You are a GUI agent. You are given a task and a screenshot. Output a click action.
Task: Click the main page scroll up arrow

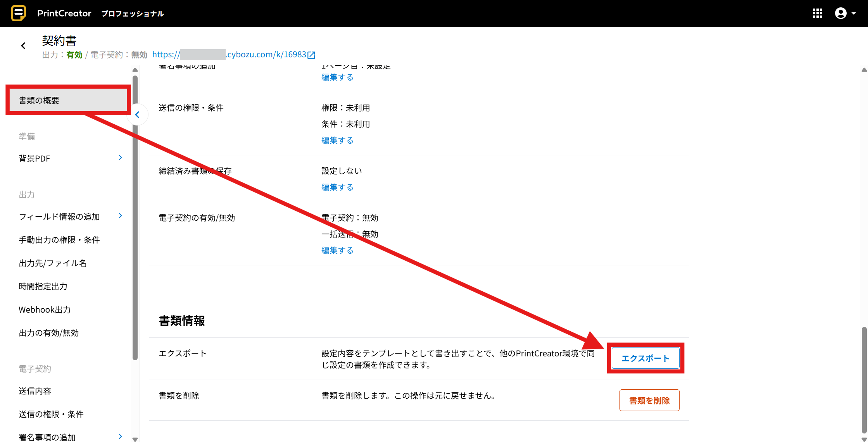click(x=864, y=70)
